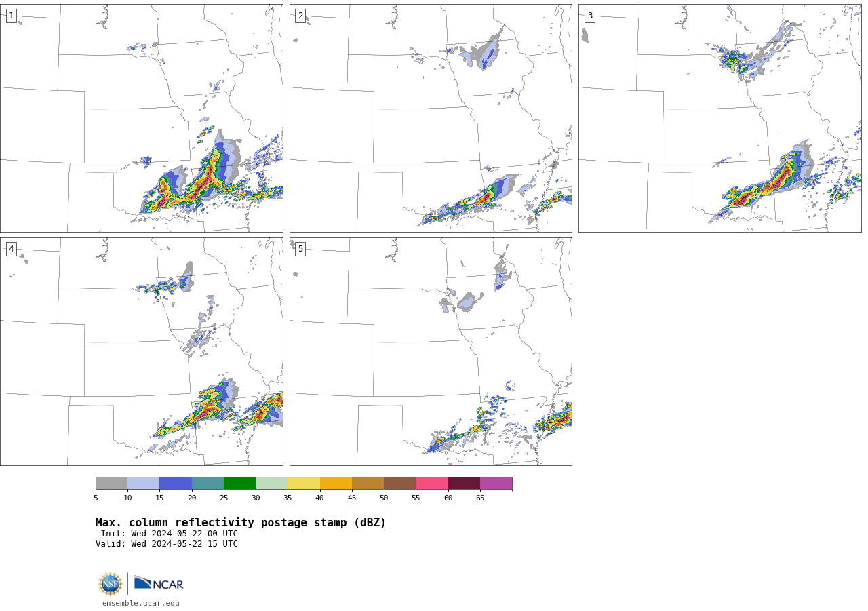868x611 pixels.
Task: Click the panel number 3 label
Action: point(589,16)
